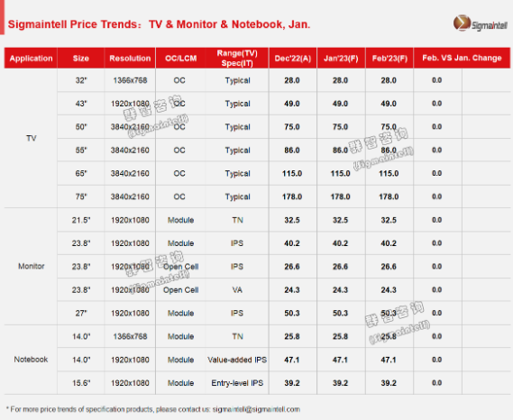This screenshot has width=513, height=420.
Task: Click the 21.5" monitor size cell
Action: pyautogui.click(x=81, y=220)
